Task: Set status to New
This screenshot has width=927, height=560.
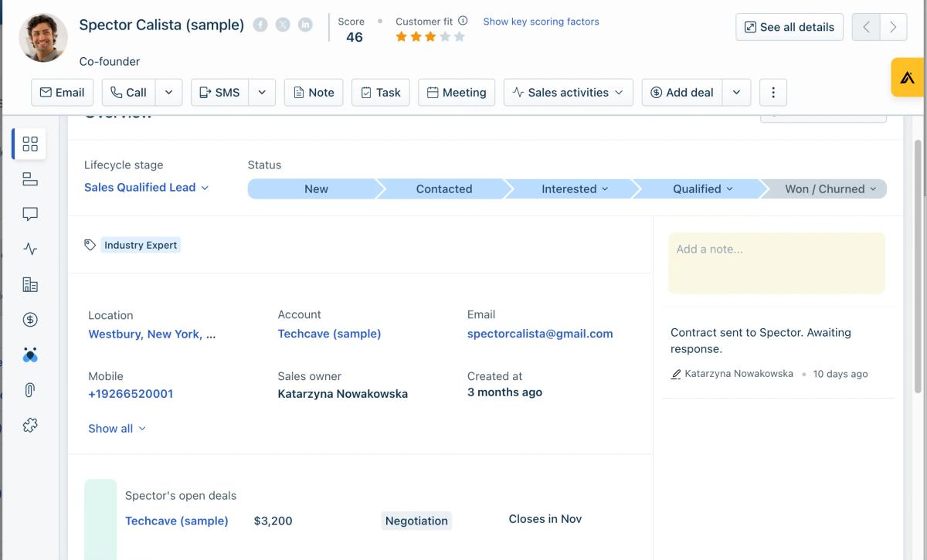Action: 316,188
